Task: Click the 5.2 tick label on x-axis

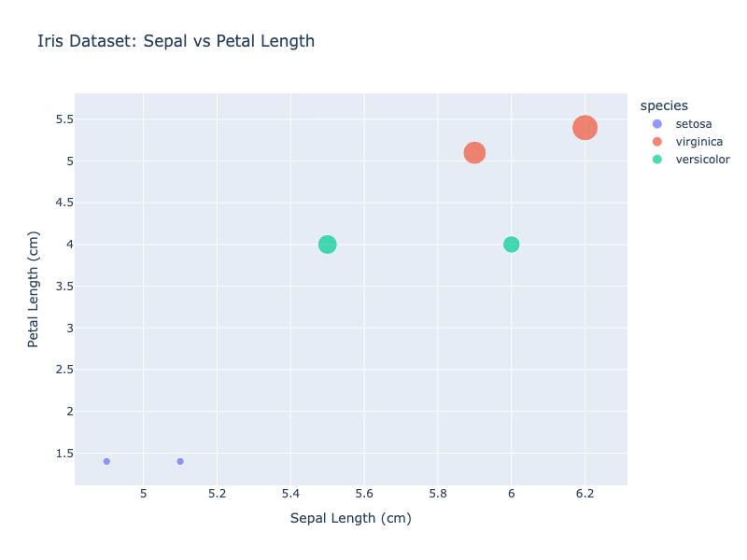Action: 217,493
